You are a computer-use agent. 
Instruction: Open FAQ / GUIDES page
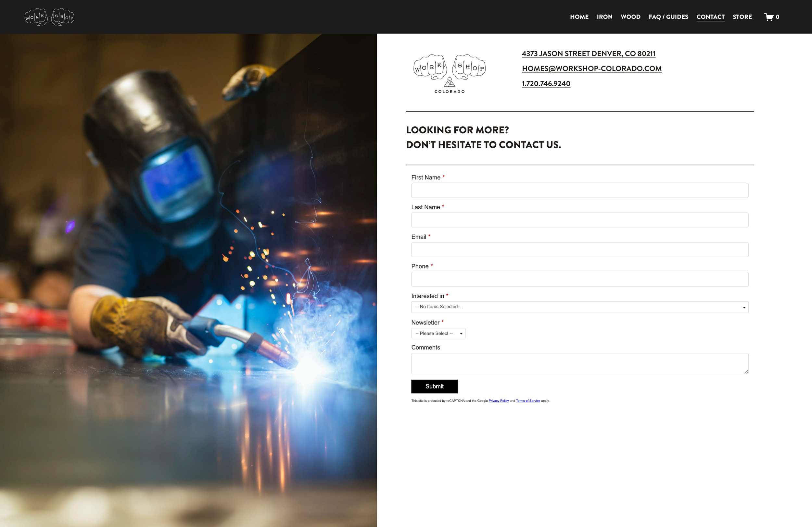tap(668, 17)
